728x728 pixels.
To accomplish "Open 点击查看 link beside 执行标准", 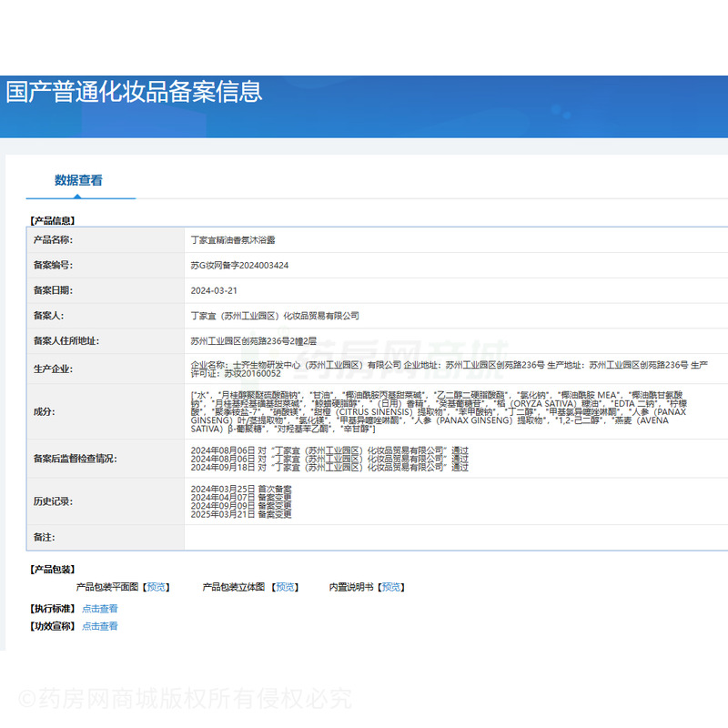I will pos(99,608).
